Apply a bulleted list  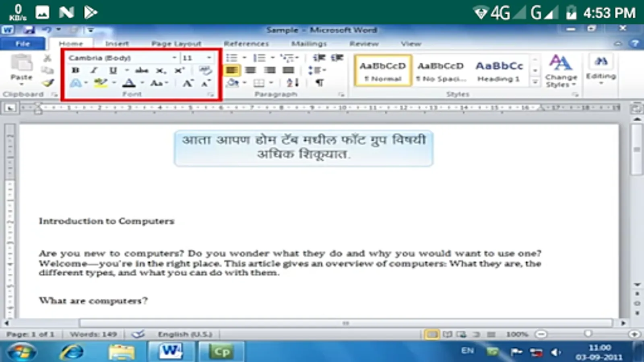[x=232, y=58]
